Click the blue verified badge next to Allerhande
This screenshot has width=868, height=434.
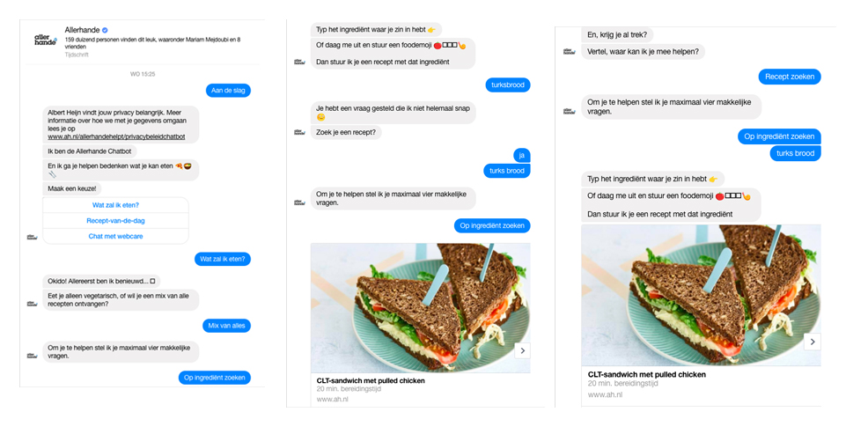(x=105, y=31)
